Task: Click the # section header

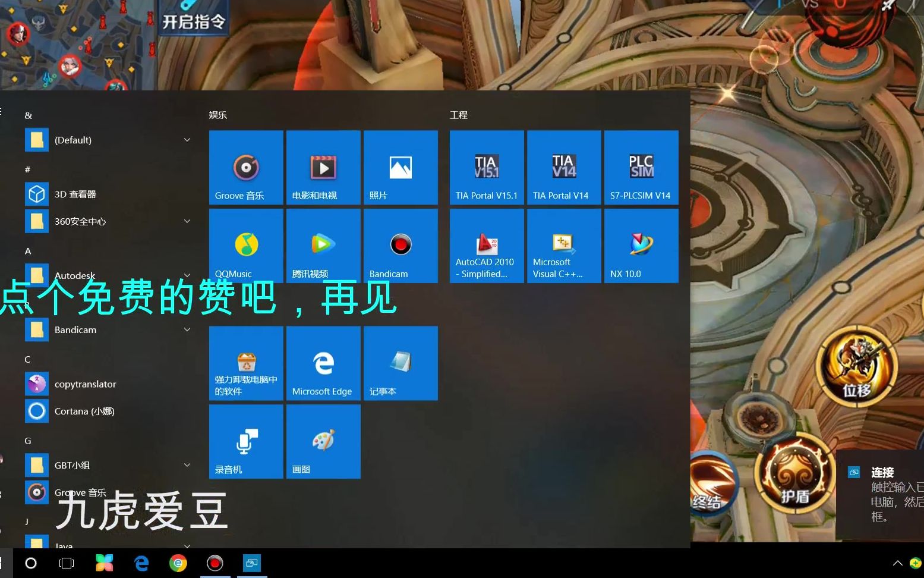Action: point(27,169)
